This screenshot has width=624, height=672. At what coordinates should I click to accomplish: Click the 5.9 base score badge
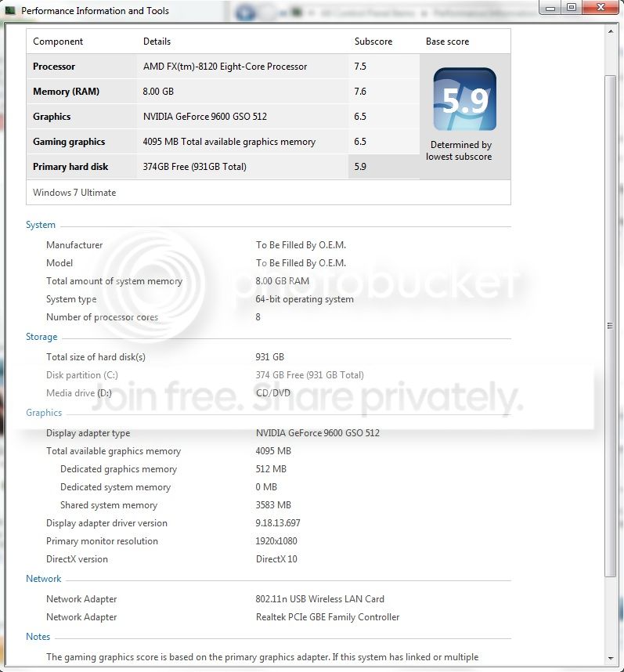[465, 99]
